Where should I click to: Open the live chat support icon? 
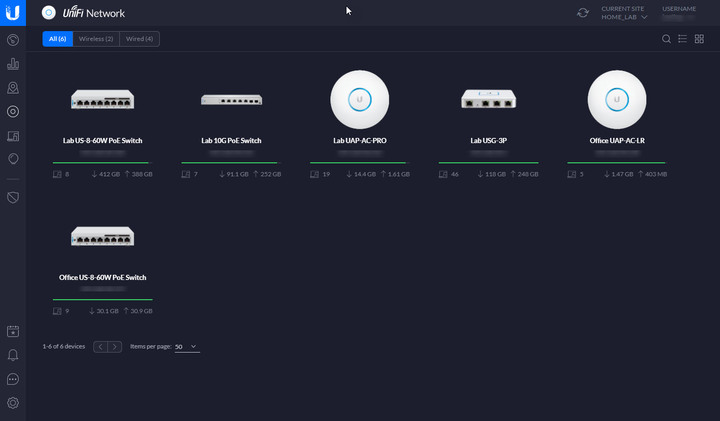(13, 379)
